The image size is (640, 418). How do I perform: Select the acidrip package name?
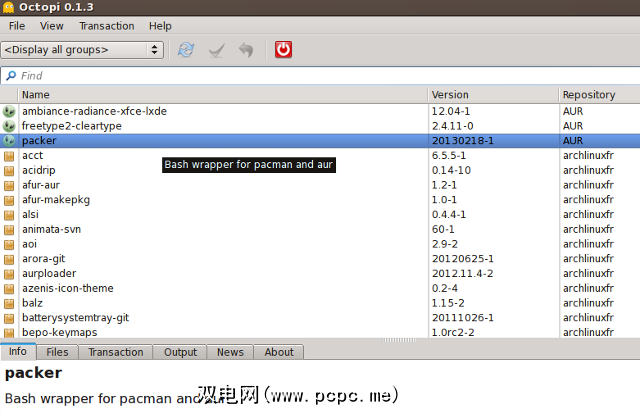(x=39, y=170)
